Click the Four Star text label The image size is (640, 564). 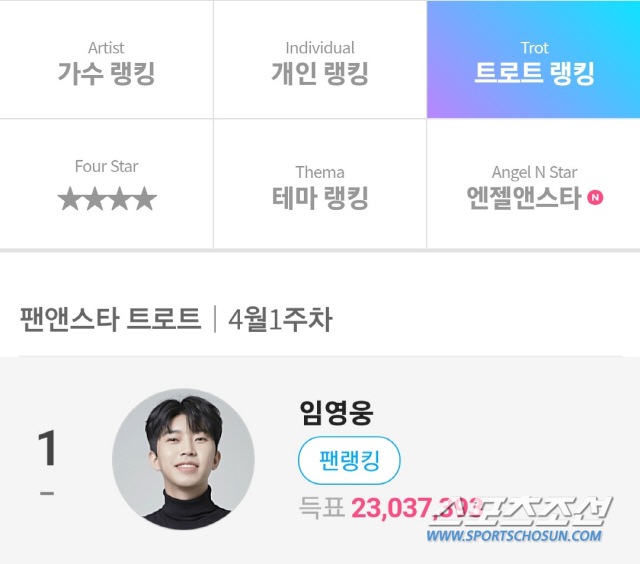107,166
